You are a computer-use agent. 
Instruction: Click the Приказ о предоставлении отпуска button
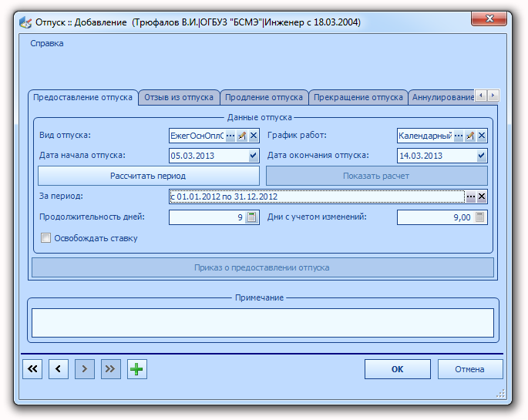(x=262, y=267)
